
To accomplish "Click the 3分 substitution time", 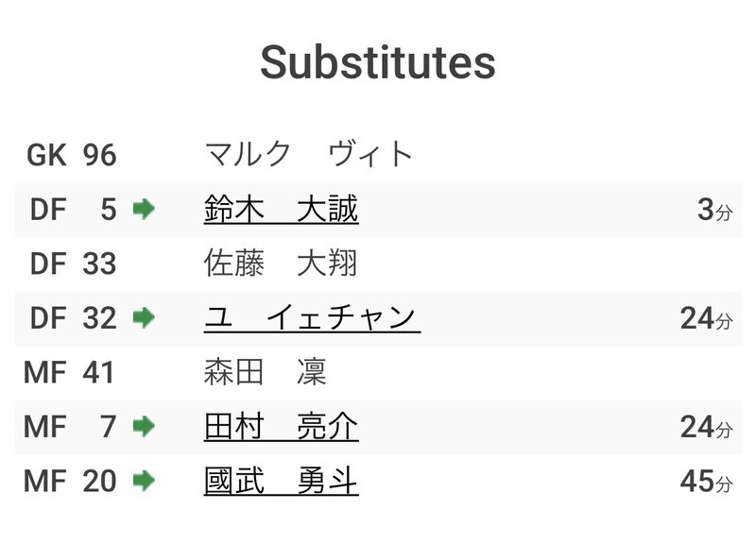I will pos(715,210).
